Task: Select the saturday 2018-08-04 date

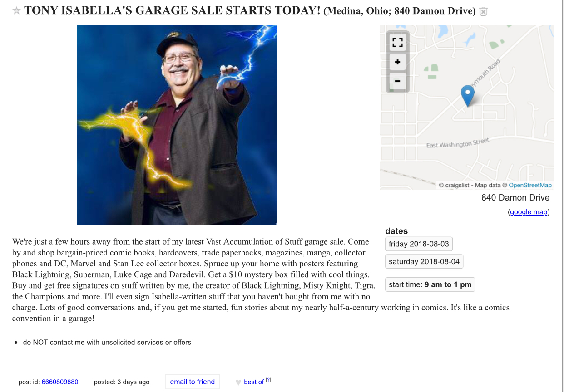Action: (424, 262)
